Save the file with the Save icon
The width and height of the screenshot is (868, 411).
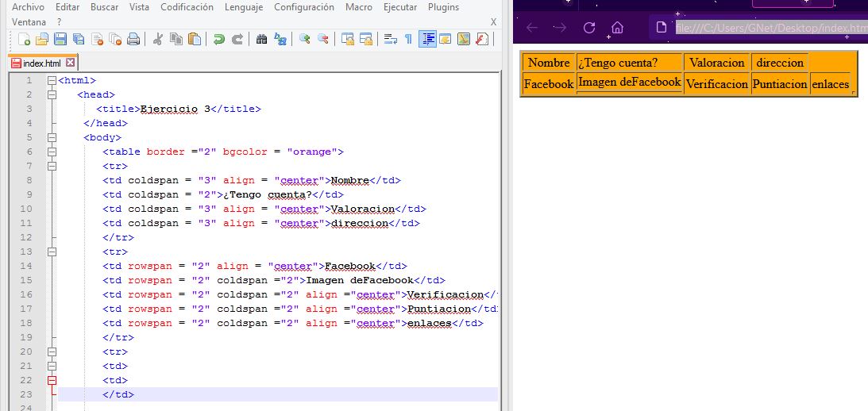pos(60,39)
